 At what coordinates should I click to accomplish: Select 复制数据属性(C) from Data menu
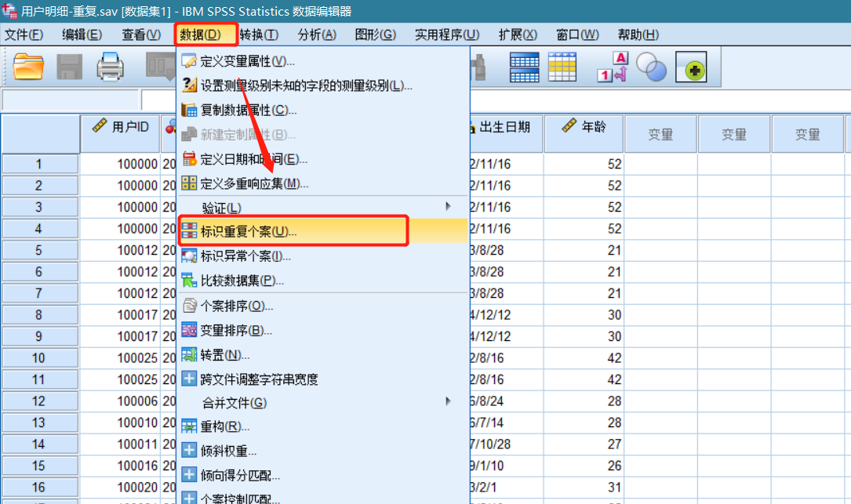point(323,111)
